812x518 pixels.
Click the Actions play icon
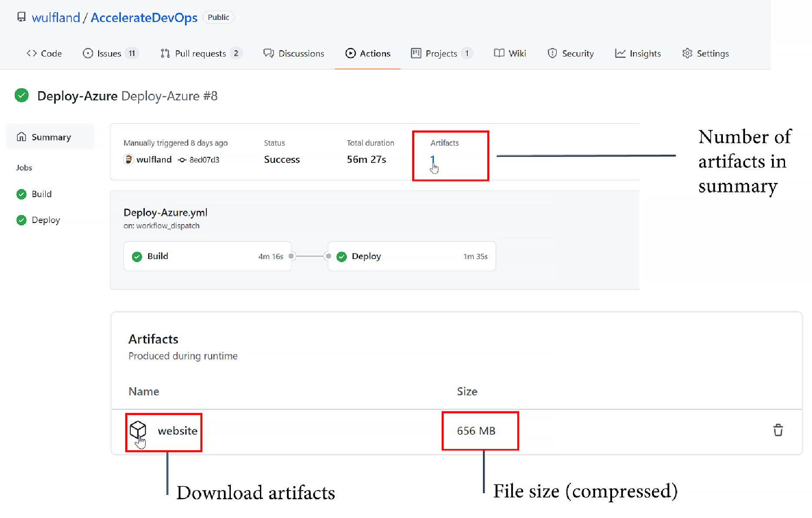350,53
